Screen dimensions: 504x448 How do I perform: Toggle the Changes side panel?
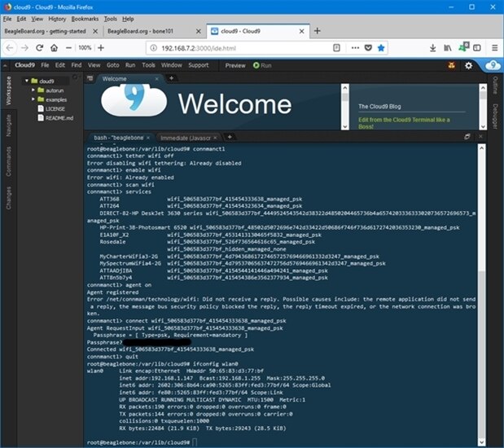(x=8, y=198)
